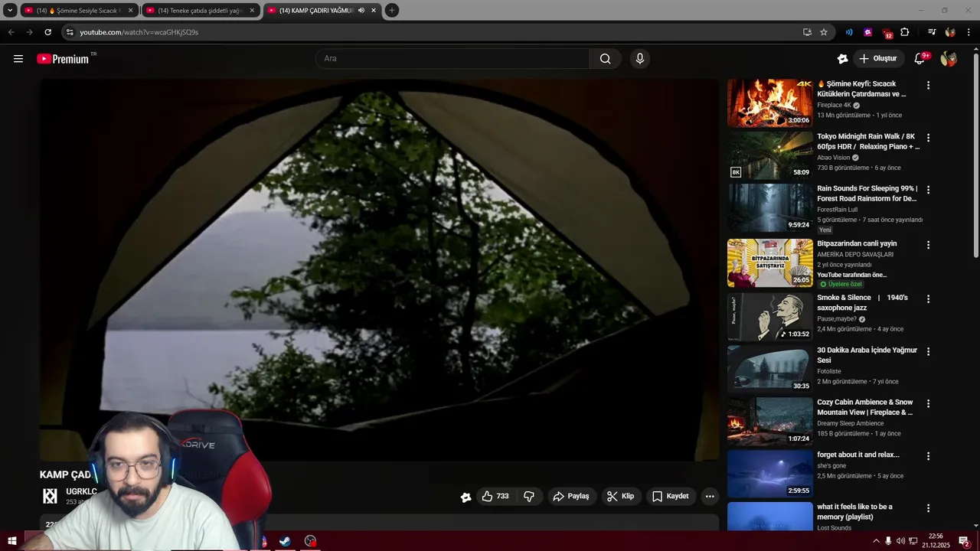Open more actions below the video

(710, 497)
